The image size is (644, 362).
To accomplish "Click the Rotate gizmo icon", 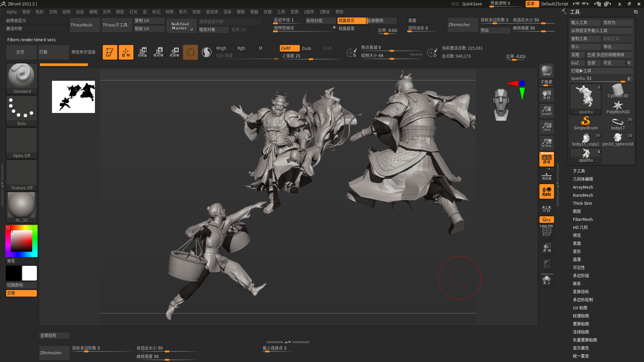I will (174, 52).
